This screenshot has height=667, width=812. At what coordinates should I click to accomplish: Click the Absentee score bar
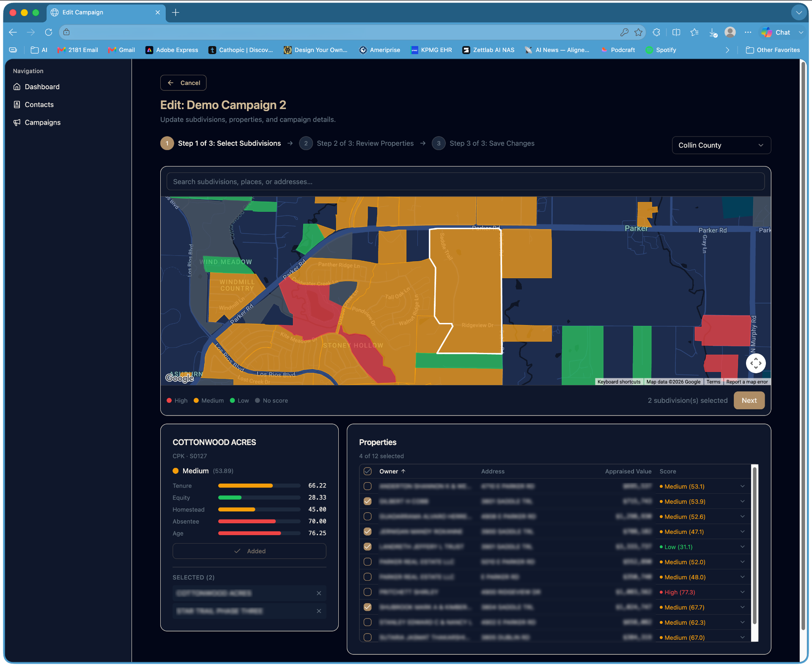259,521
